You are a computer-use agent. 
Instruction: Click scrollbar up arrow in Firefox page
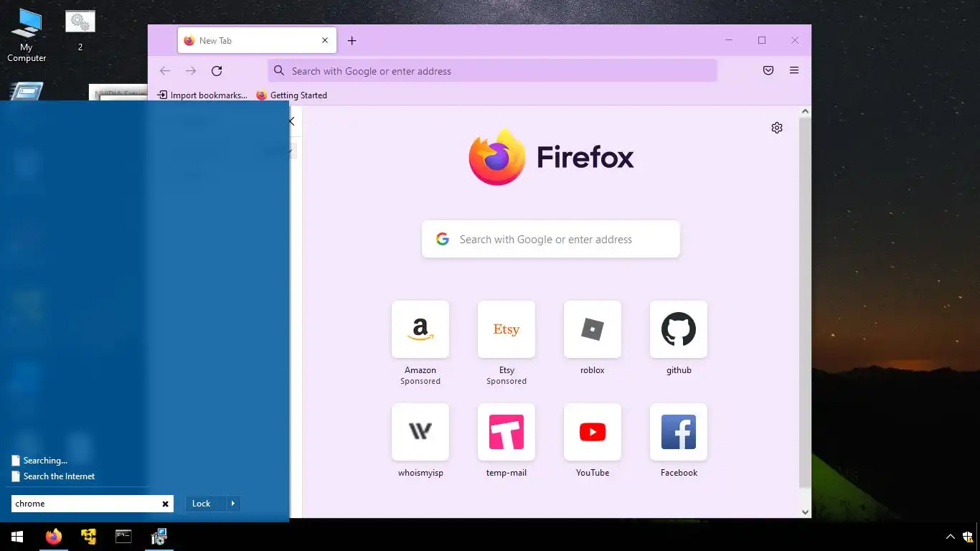tap(805, 111)
